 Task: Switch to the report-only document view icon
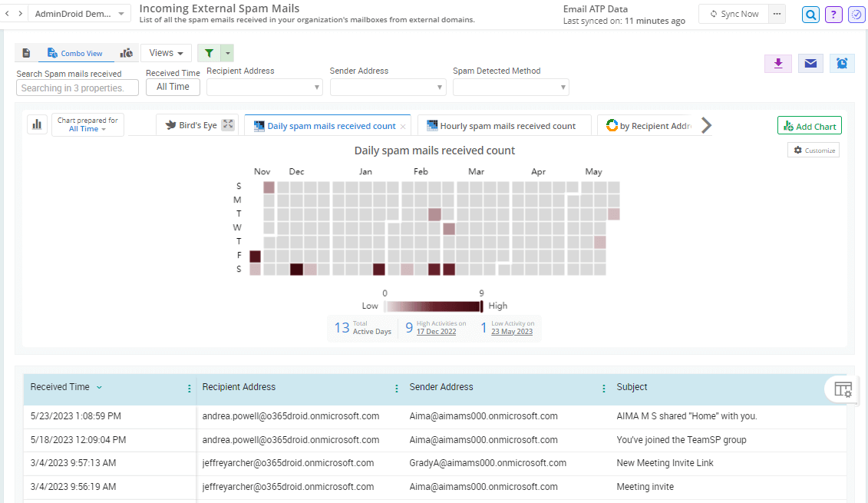point(26,53)
